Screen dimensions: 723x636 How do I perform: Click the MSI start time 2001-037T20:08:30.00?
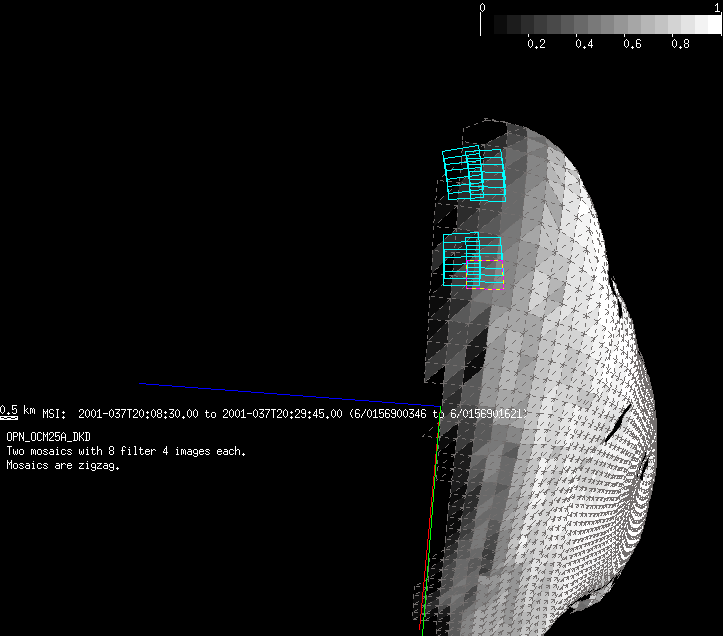click(138, 413)
